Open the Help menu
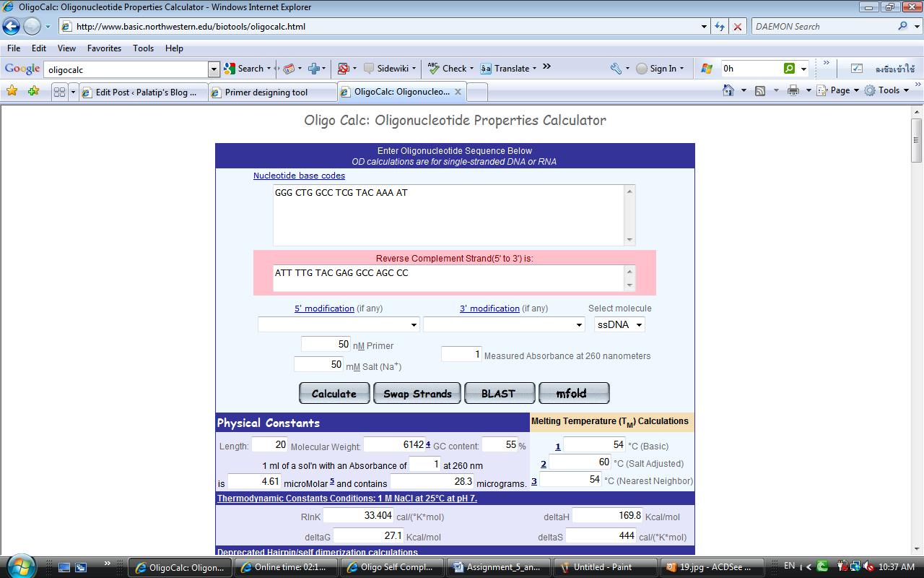The image size is (924, 578). pos(174,48)
